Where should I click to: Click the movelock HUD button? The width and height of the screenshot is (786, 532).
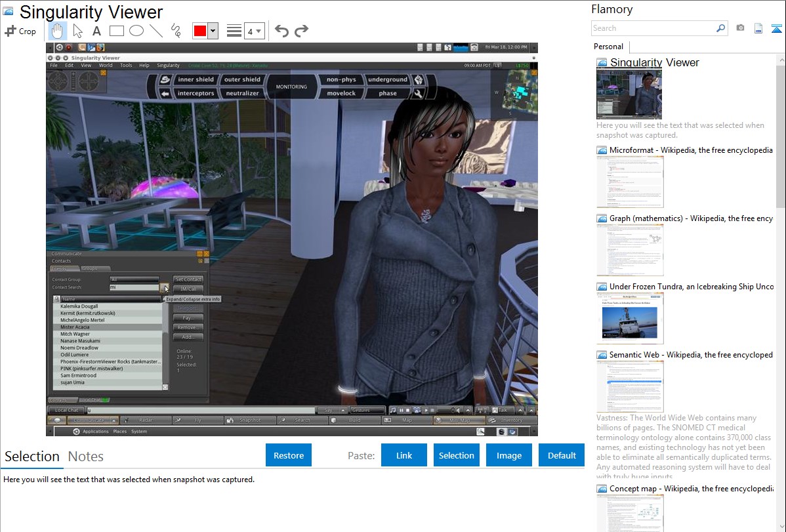point(341,93)
